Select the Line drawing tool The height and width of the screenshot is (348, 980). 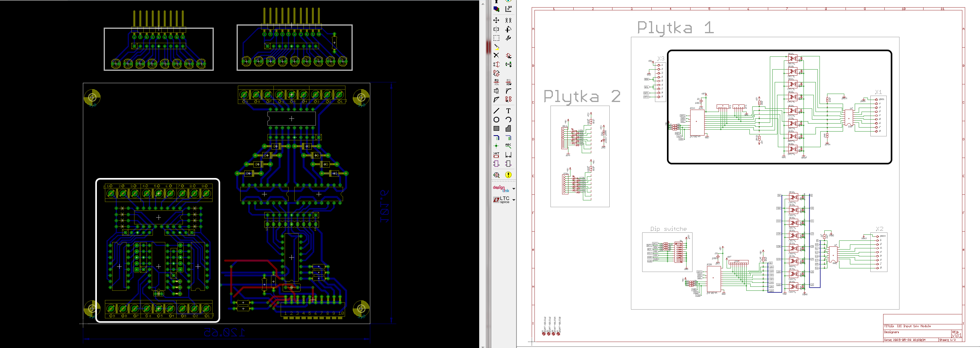(x=496, y=111)
